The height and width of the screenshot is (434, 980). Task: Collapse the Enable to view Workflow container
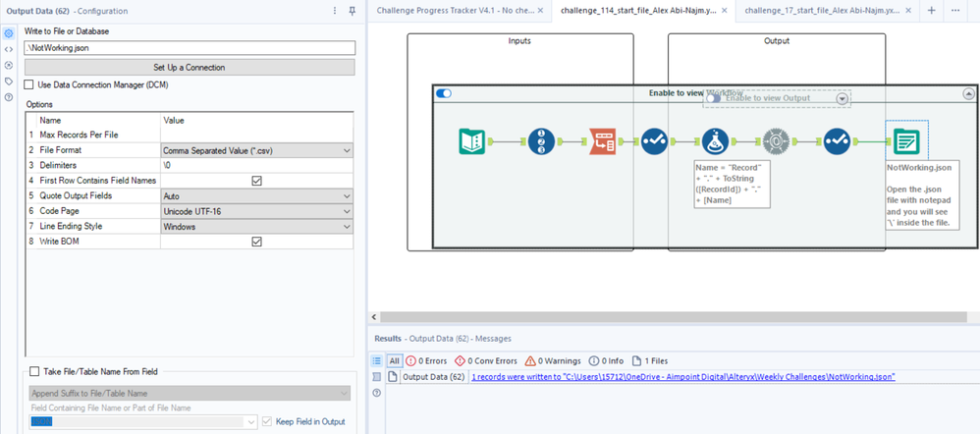(x=968, y=94)
